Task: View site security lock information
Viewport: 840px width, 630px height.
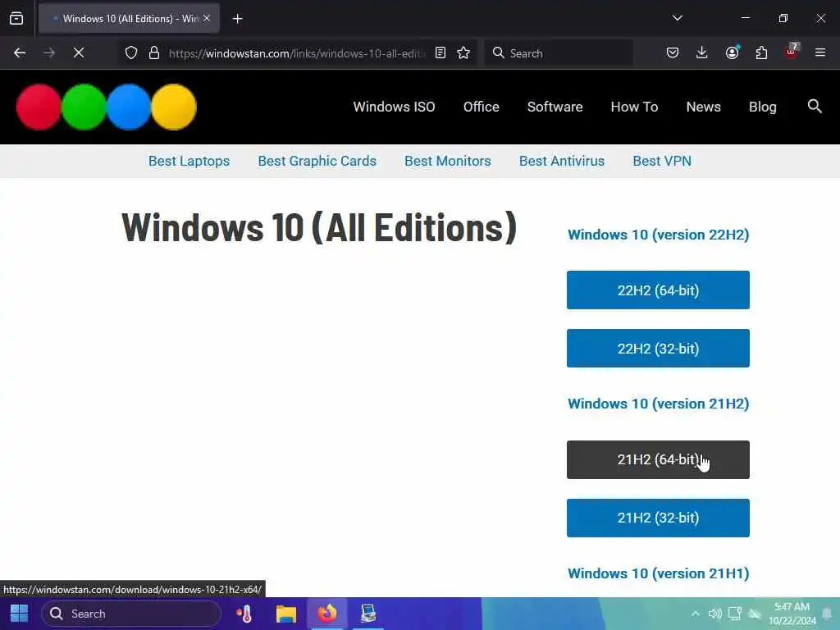Action: [154, 52]
